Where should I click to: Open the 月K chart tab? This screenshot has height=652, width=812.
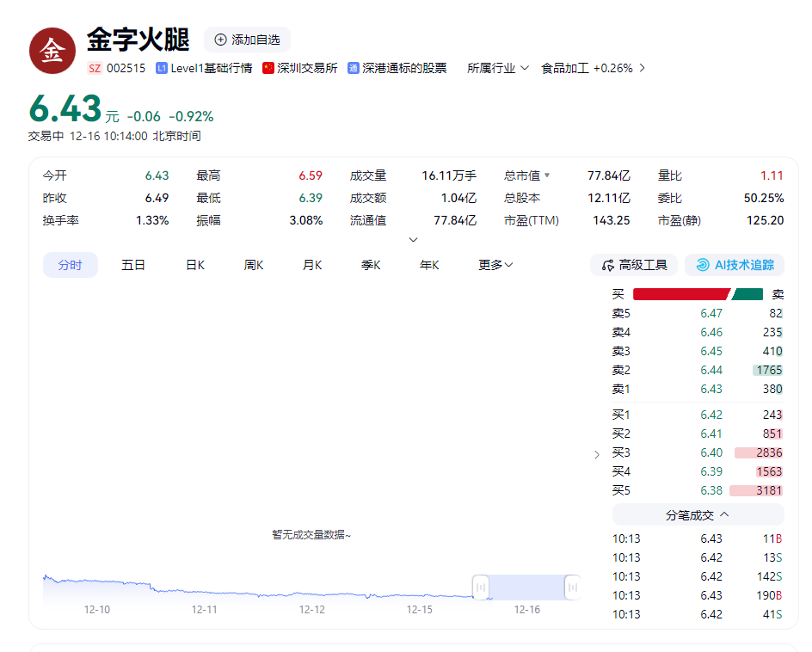point(312,265)
